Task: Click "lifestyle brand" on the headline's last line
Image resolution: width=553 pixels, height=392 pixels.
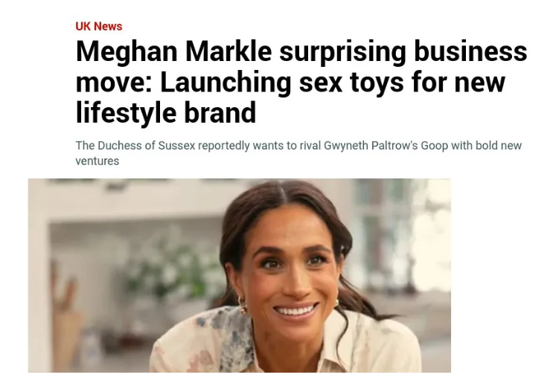Action: click(166, 112)
